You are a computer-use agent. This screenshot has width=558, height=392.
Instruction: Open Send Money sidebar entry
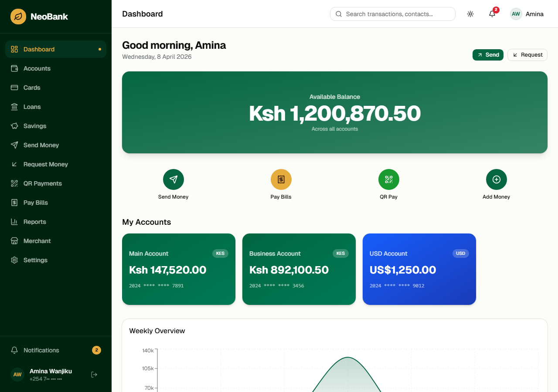(56, 145)
